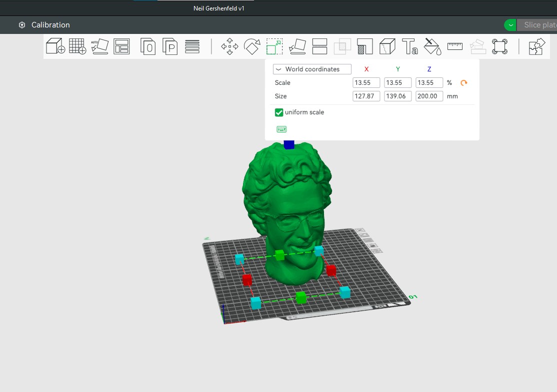Select the Lay on face tool
Screen dimensions: 557x392
pyautogui.click(x=297, y=46)
